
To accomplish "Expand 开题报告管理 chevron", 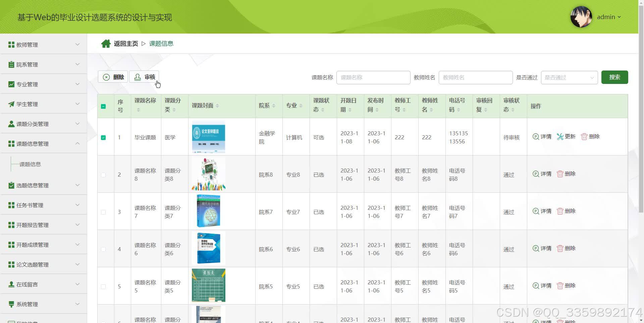I will pos(77,225).
